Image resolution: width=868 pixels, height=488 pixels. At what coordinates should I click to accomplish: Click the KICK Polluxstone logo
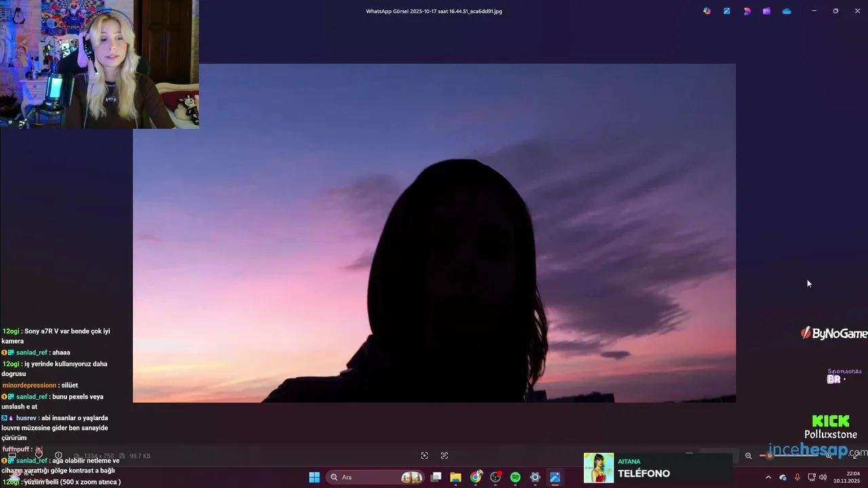tap(831, 427)
